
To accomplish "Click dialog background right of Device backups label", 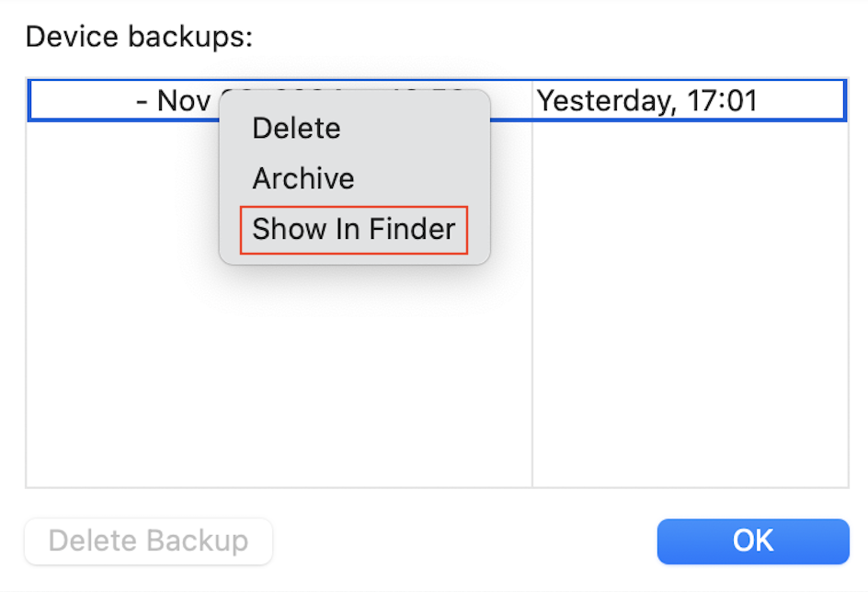I will point(552,38).
